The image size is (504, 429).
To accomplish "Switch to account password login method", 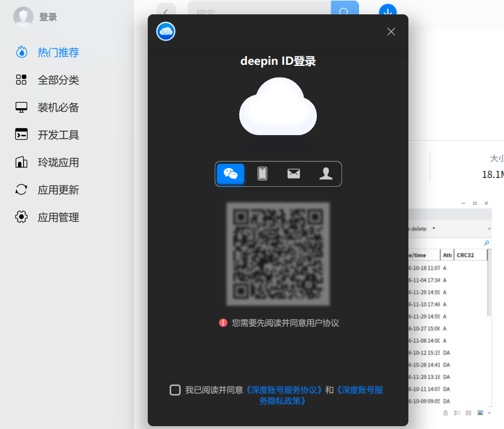I will click(x=326, y=174).
